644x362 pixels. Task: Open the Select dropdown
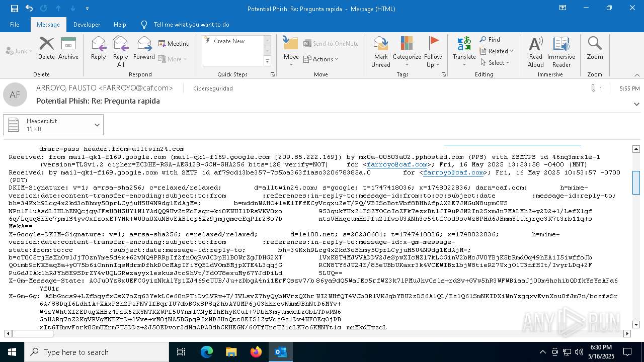495,63
